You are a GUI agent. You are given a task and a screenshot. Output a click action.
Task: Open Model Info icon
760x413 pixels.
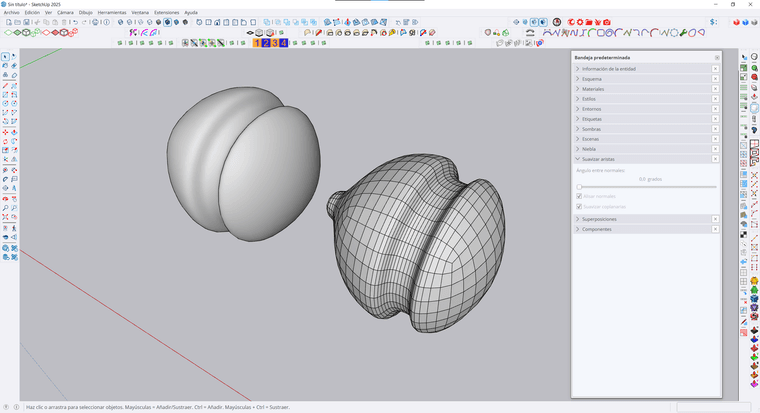coord(106,22)
